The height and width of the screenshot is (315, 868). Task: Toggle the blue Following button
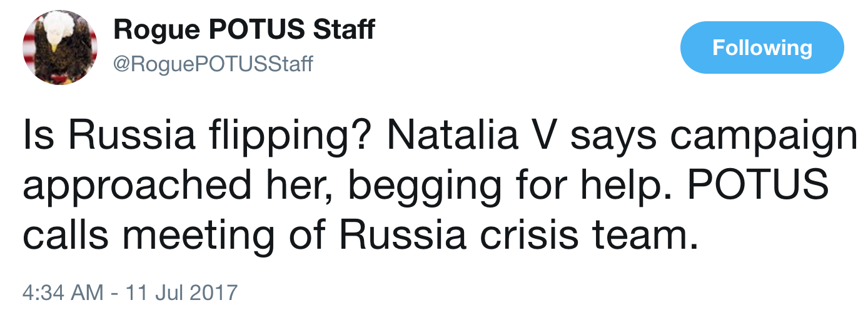coord(762,47)
